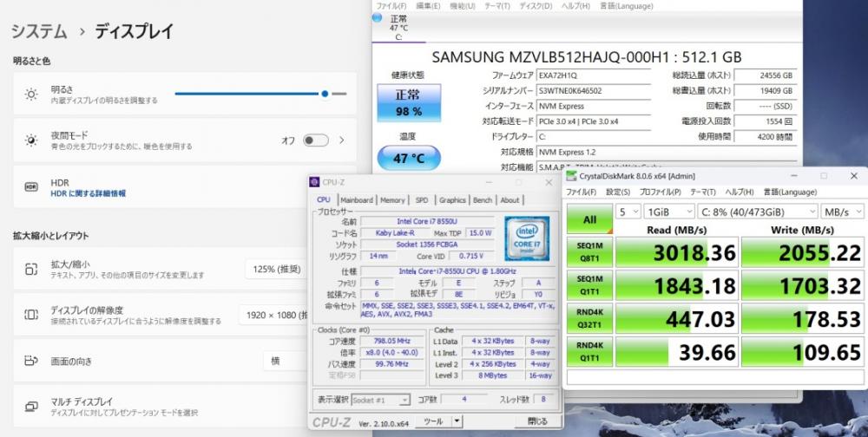Click the brightness sun icon in Display settings
This screenshot has height=437, width=868.
click(31, 95)
